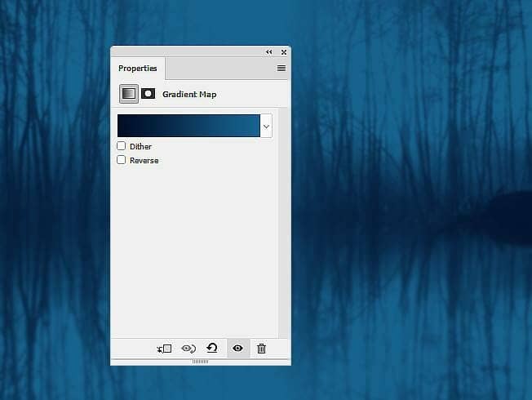
Task: Clip the adjustment to the layer below
Action: click(x=164, y=349)
